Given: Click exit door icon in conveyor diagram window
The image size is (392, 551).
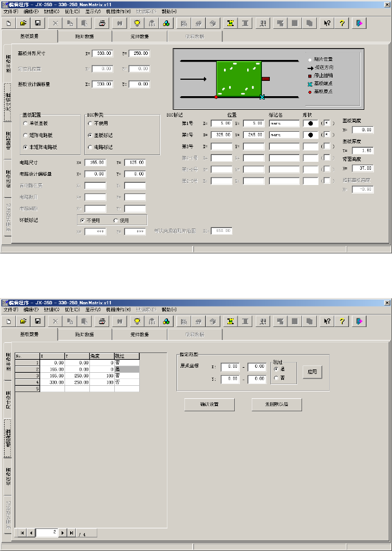Looking at the screenshot, I should [359, 23].
